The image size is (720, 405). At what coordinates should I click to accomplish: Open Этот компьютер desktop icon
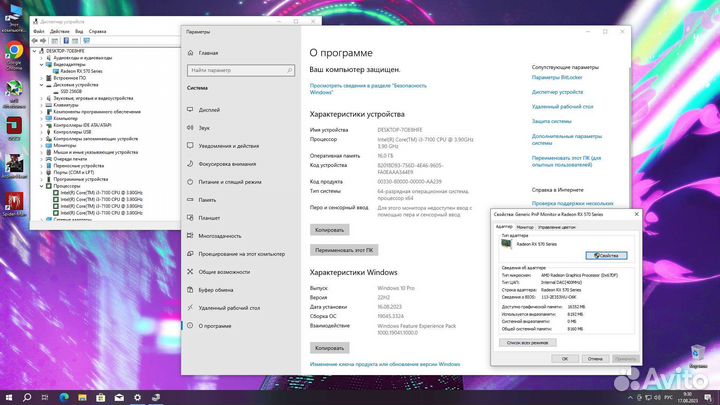click(14, 18)
